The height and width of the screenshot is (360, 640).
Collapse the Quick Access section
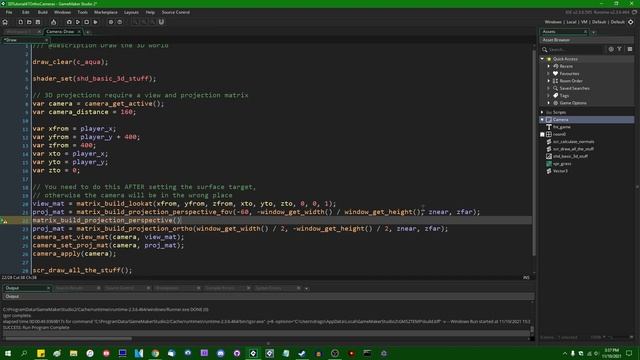coord(542,59)
